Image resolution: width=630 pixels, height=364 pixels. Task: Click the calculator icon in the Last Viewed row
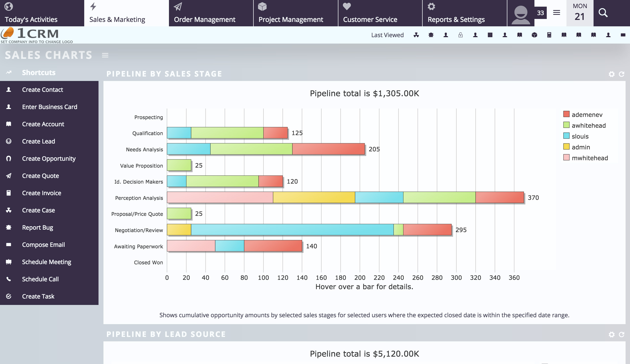coord(549,35)
